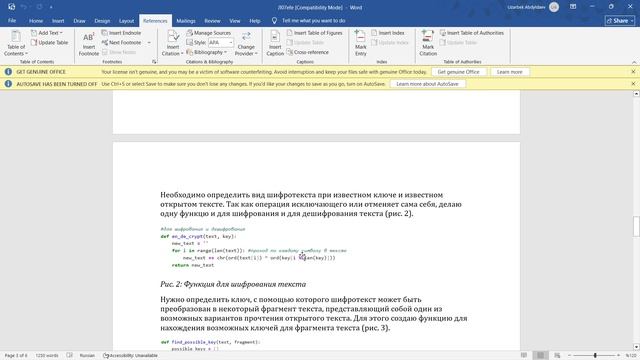This screenshot has width=640, height=360.
Task: Collapse the ribbon with the chevron
Action: point(634,62)
